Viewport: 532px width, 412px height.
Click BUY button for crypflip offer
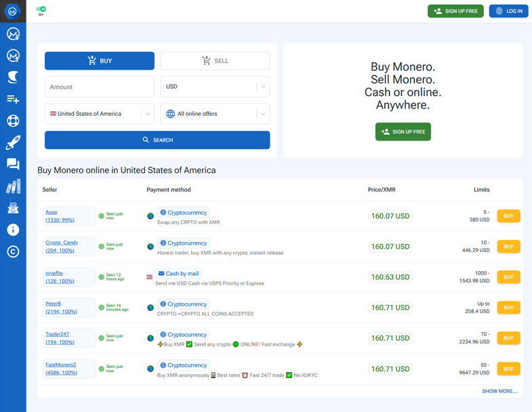(x=508, y=277)
